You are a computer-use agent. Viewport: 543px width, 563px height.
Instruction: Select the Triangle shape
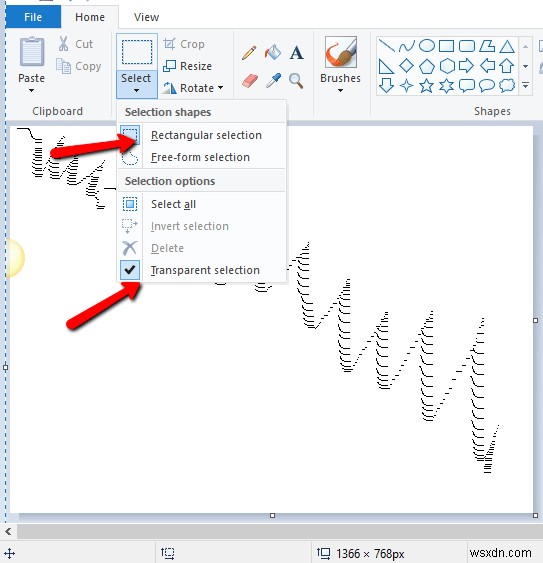click(507, 46)
